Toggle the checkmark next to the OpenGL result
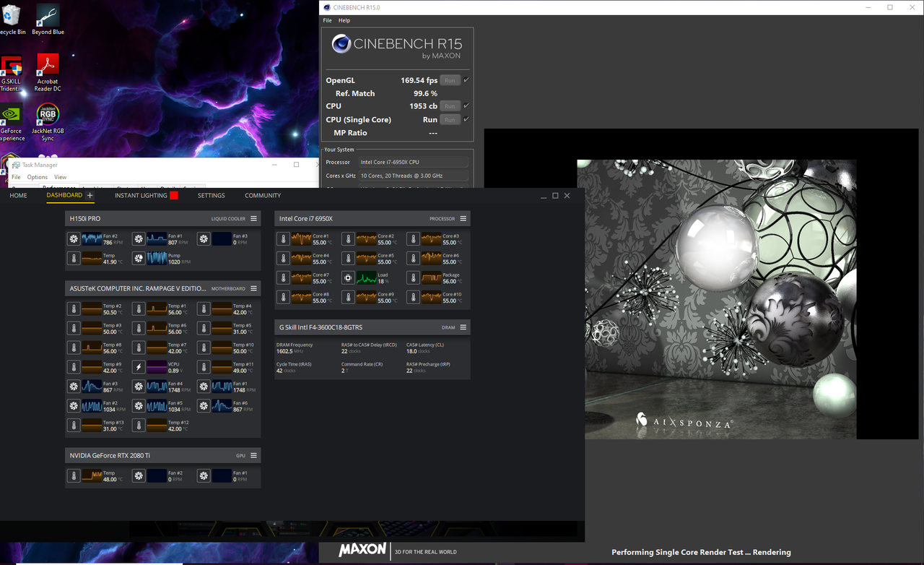Viewport: 924px width, 565px height. pos(466,79)
